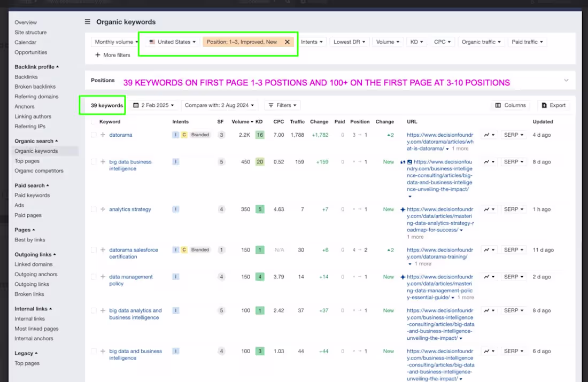Click the star icon beside analytics strategy URL
Viewport: 588px width, 382px height.
coord(403,209)
